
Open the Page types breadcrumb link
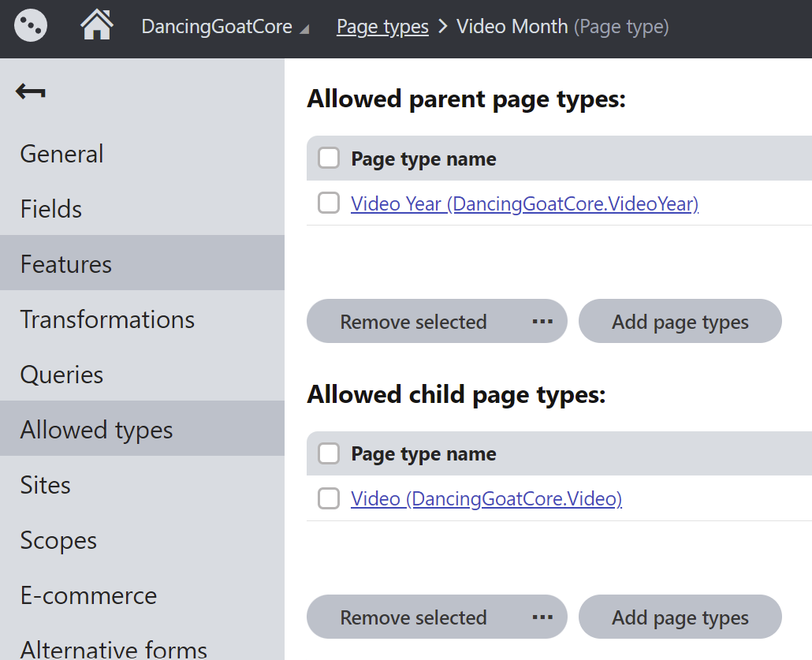(x=382, y=27)
